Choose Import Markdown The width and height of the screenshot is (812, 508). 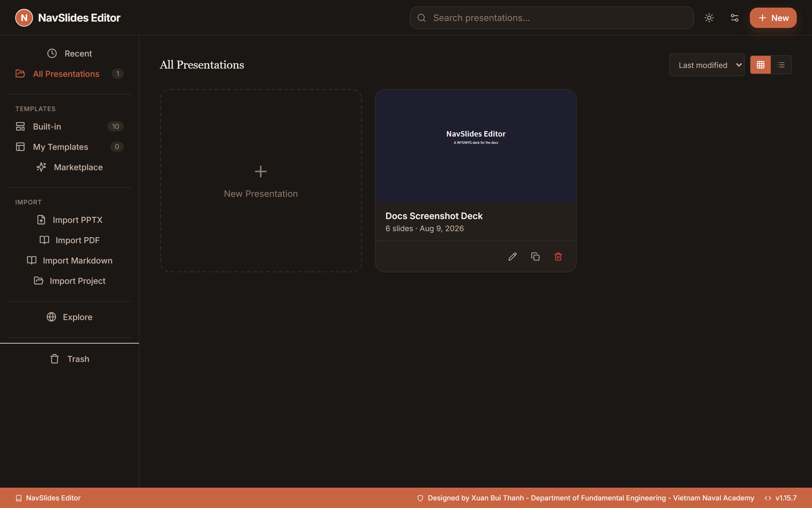[x=69, y=260]
